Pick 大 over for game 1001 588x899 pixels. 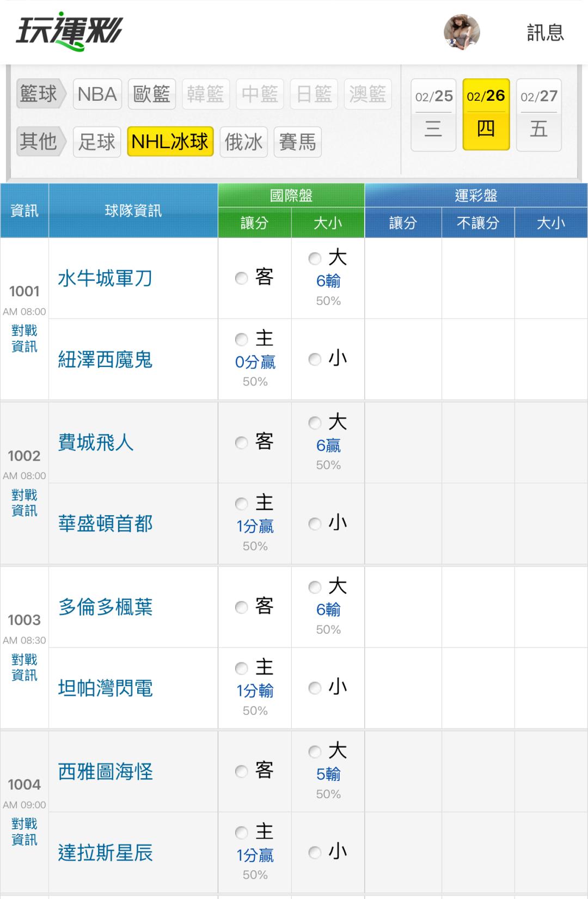click(315, 259)
